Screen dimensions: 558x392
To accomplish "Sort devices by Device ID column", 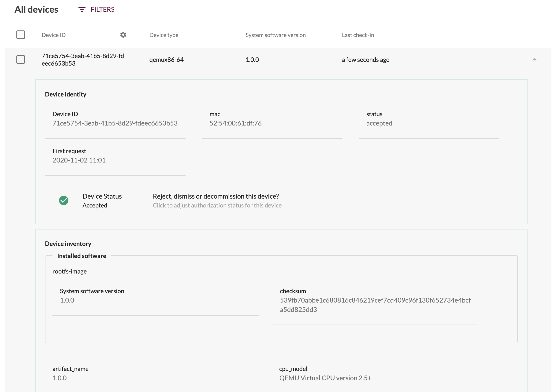I will pos(53,35).
